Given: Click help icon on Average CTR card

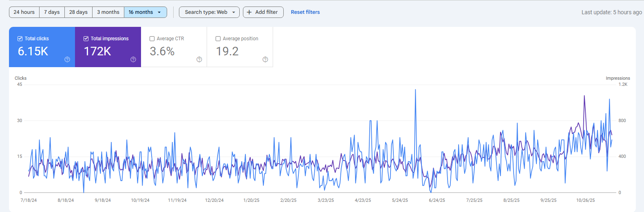Looking at the screenshot, I should click(199, 59).
